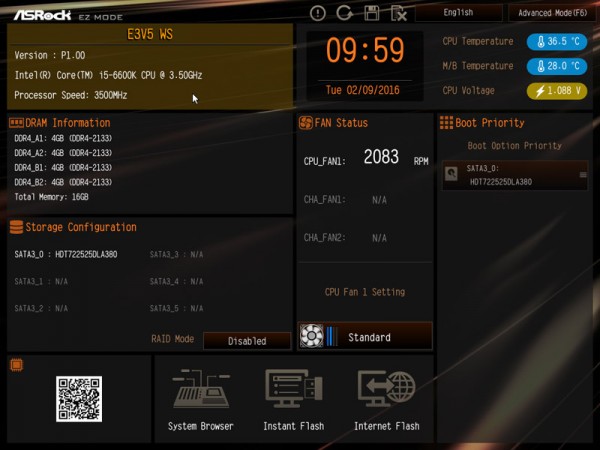This screenshot has height=450, width=600.
Task: Click the Boot Priority grid icon
Action: point(446,123)
